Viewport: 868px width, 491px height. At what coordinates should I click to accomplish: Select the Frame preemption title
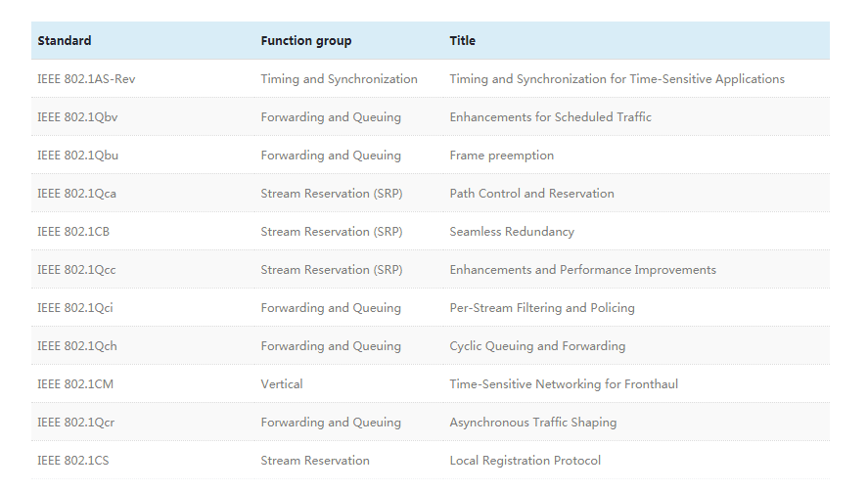[x=502, y=156]
